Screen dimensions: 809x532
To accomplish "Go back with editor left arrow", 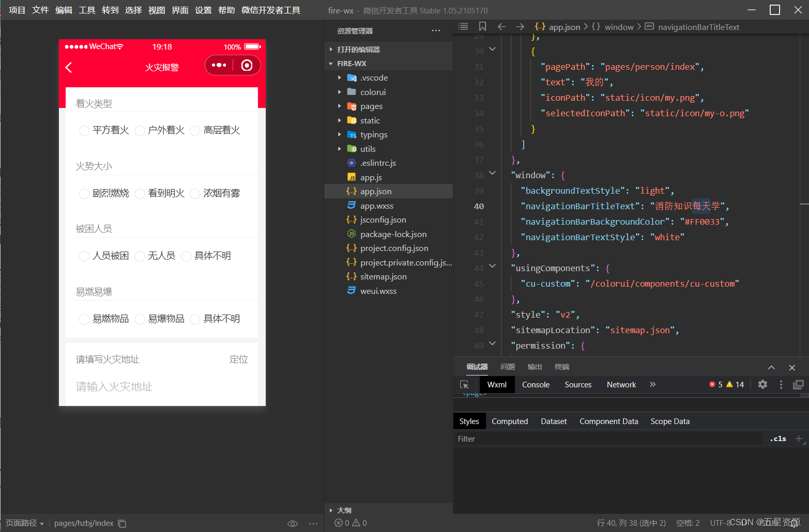I will point(501,26).
